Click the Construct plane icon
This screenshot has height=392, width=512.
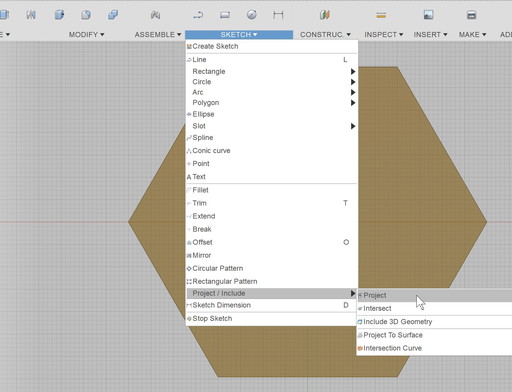point(325,15)
